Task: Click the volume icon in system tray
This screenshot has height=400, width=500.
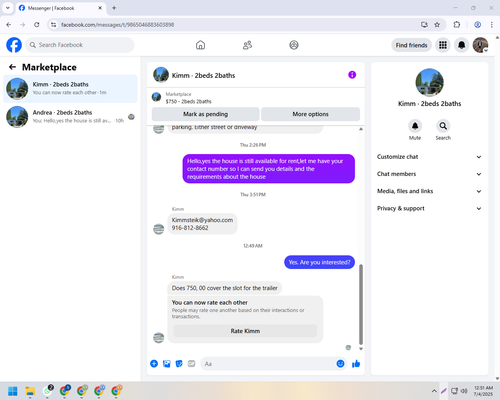Action: [464, 391]
